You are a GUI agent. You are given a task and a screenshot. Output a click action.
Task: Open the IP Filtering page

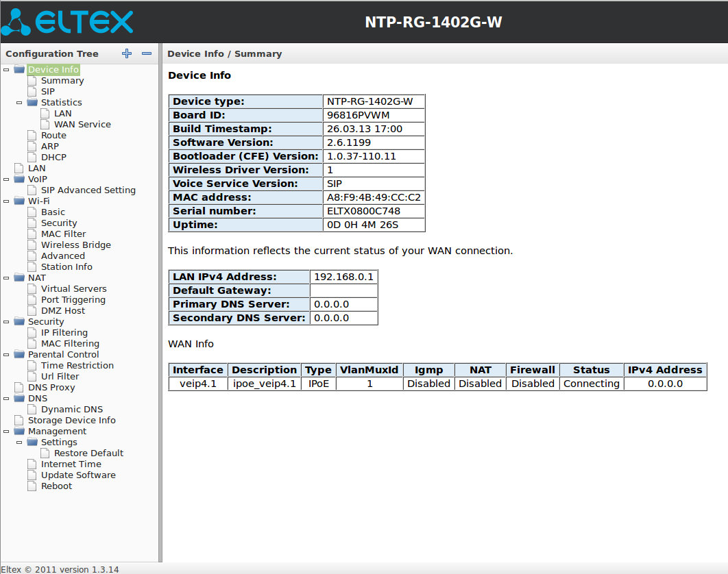tap(64, 333)
